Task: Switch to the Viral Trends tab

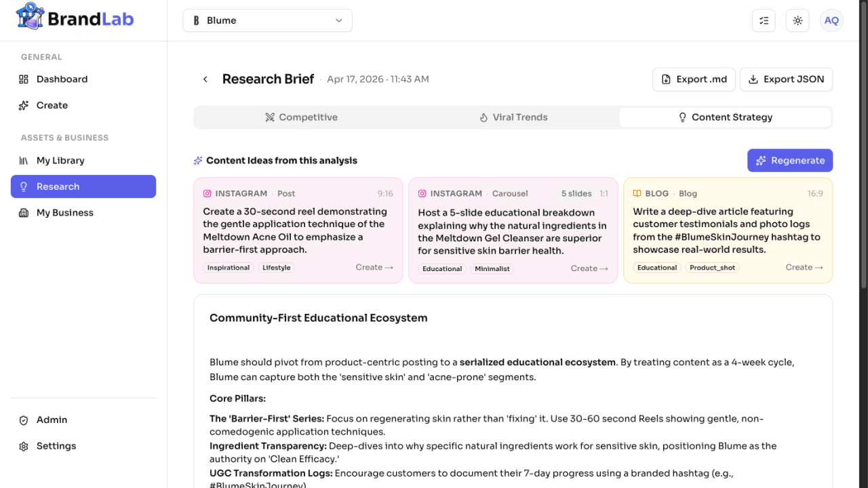Action: [513, 117]
